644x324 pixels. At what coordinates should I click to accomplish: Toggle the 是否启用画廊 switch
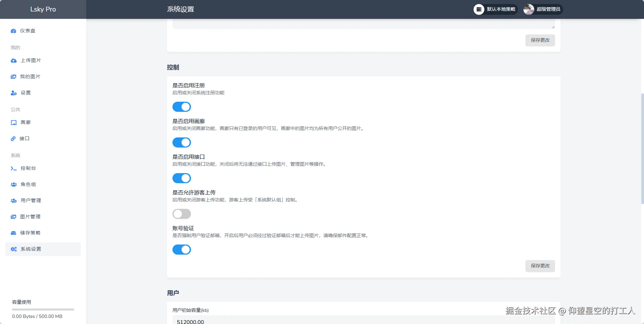(182, 142)
